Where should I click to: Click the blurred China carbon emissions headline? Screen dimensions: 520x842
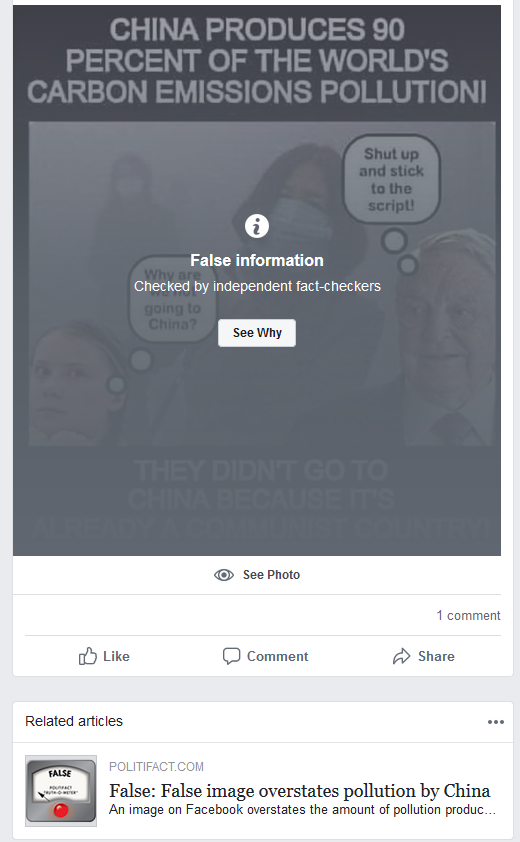[x=257, y=60]
